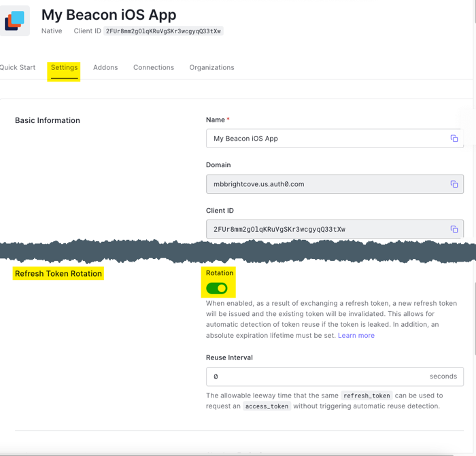This screenshot has width=476, height=456.
Task: Click the My Beacon iOS App logo icon
Action: tap(14, 20)
